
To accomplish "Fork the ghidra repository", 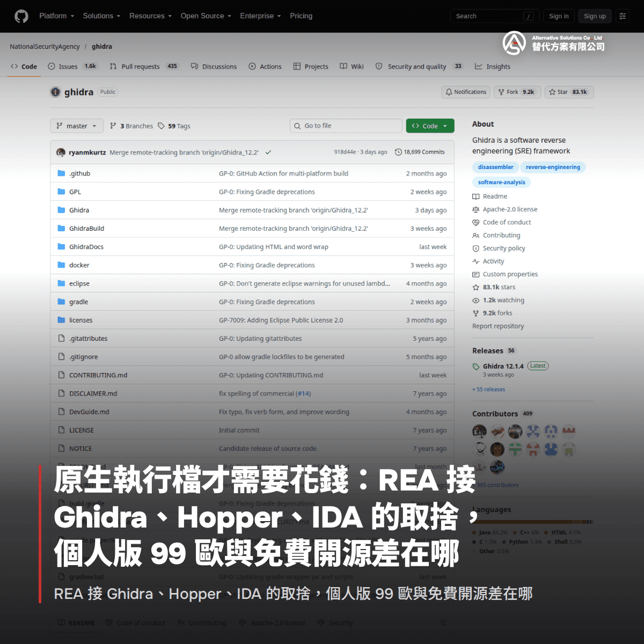I will (517, 92).
